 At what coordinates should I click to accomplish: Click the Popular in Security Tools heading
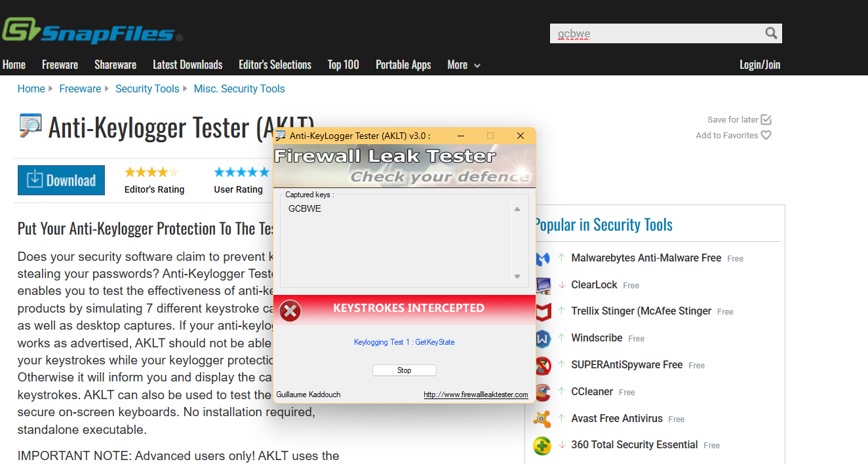(604, 225)
